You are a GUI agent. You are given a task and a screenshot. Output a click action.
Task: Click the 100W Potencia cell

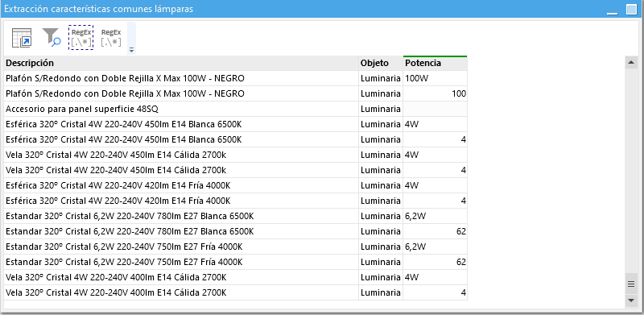435,78
